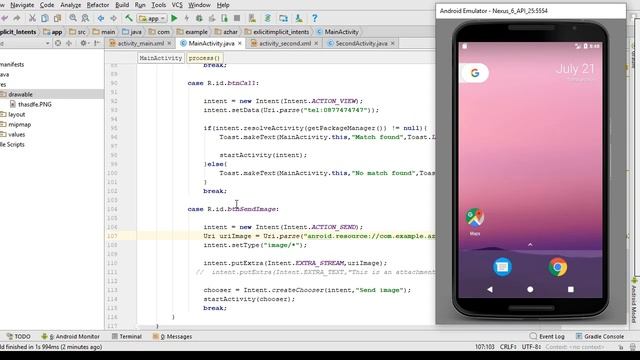
Task: Open the TODO tool window
Action: pyautogui.click(x=18, y=336)
